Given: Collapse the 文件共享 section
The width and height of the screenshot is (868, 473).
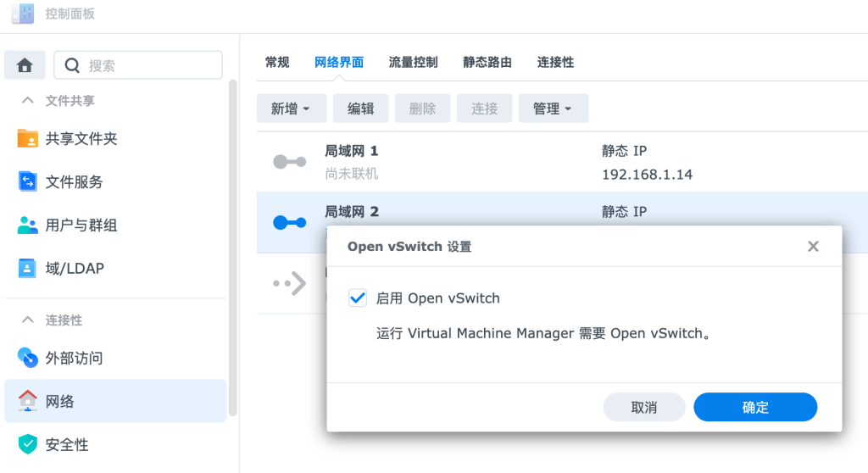Looking at the screenshot, I should 28,100.
